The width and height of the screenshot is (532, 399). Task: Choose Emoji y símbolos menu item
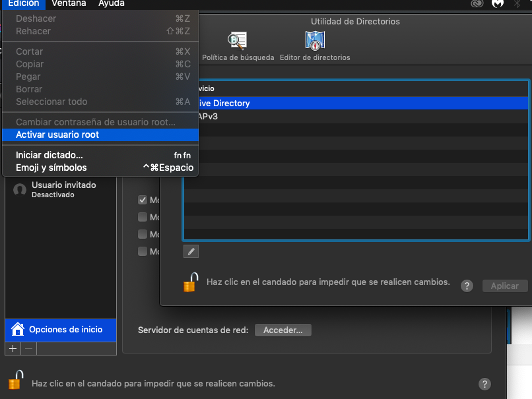[100, 168]
